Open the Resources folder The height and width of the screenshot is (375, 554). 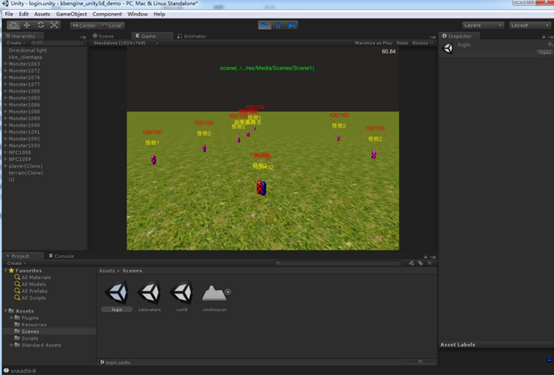(x=30, y=324)
